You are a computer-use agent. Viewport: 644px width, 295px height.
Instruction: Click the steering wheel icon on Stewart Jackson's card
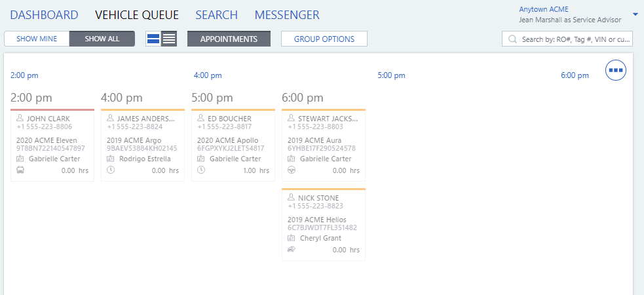[x=291, y=170]
